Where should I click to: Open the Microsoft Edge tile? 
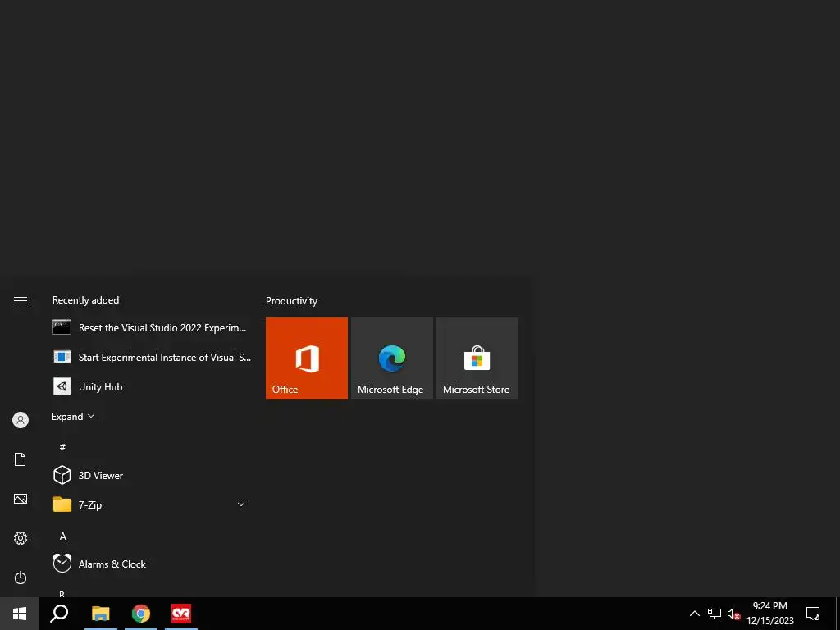click(x=391, y=358)
